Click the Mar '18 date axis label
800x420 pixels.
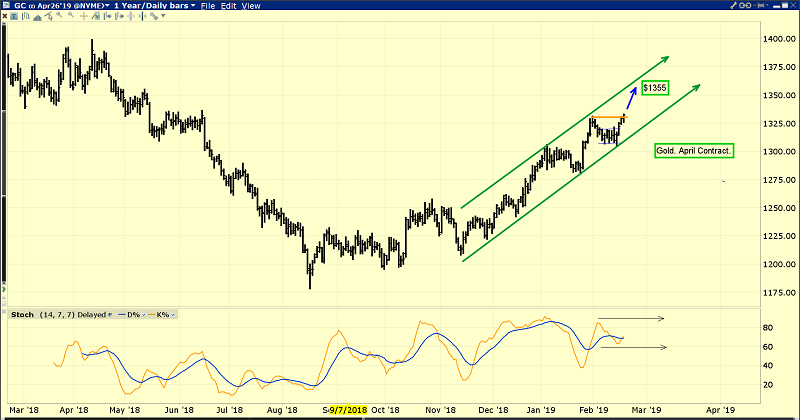24,410
